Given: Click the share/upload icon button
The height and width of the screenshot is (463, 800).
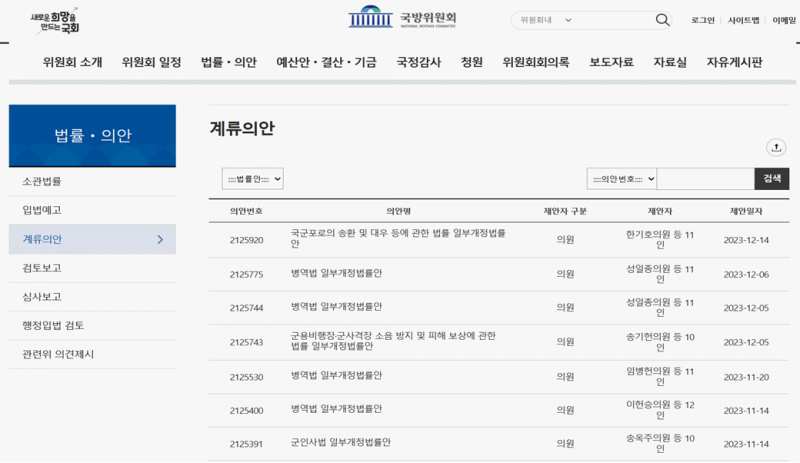Looking at the screenshot, I should point(776,147).
